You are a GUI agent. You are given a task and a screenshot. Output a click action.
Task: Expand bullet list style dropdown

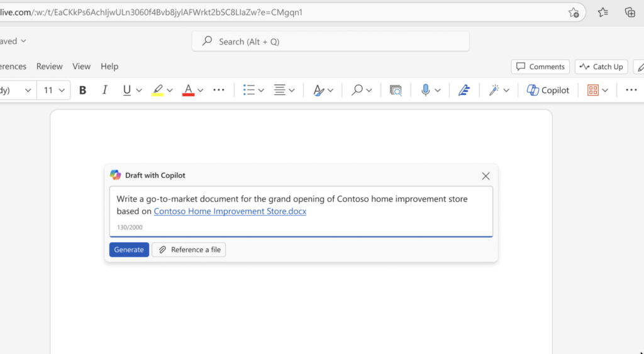tap(261, 91)
